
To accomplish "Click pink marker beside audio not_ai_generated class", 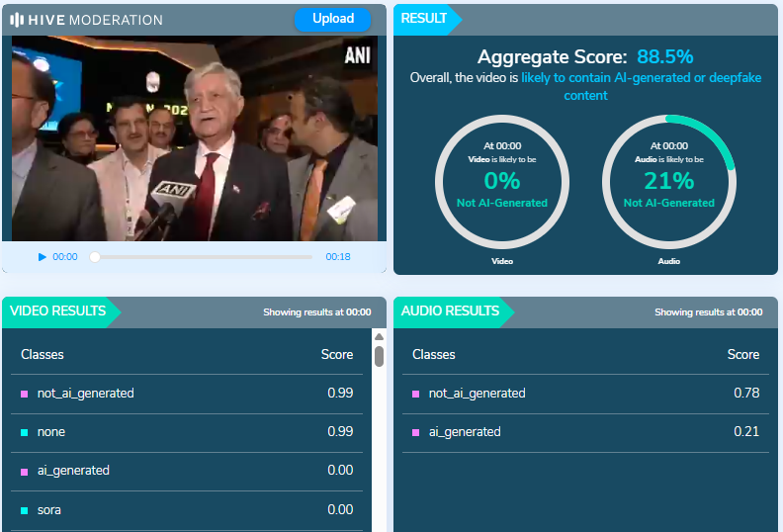I will [x=416, y=394].
